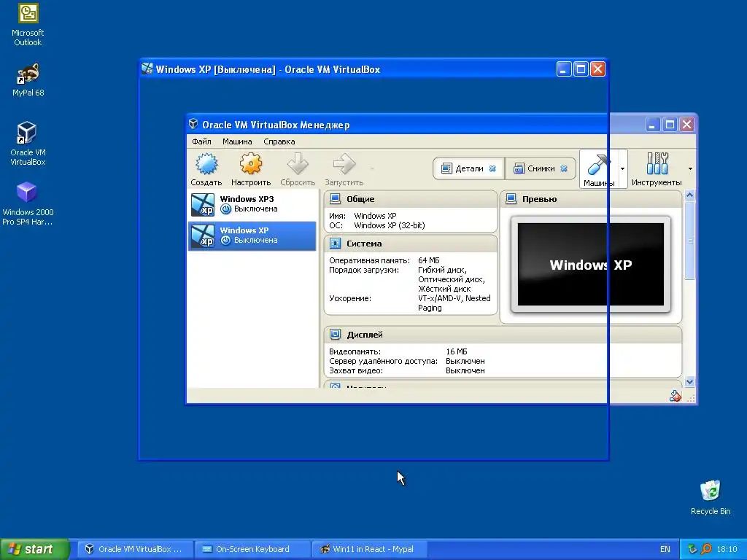This screenshot has height=560, width=747.
Task: Click the Превью monitor icon
Action: [x=511, y=198]
